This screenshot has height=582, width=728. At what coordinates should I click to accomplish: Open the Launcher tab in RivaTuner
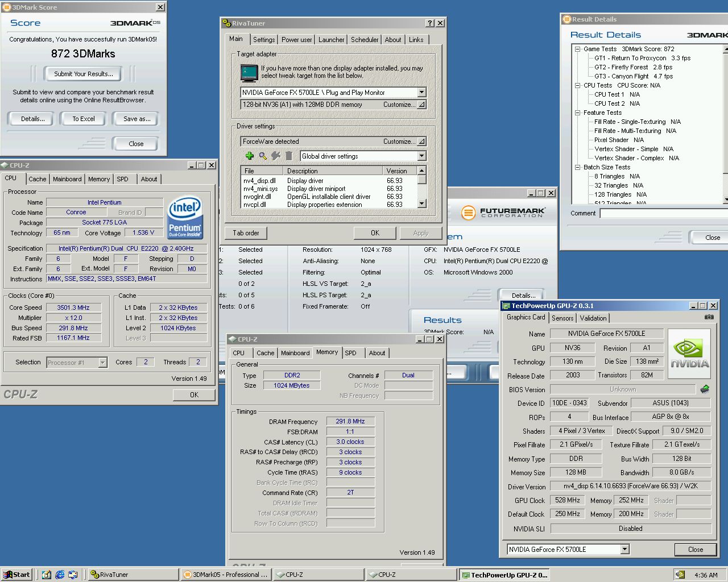pyautogui.click(x=331, y=40)
